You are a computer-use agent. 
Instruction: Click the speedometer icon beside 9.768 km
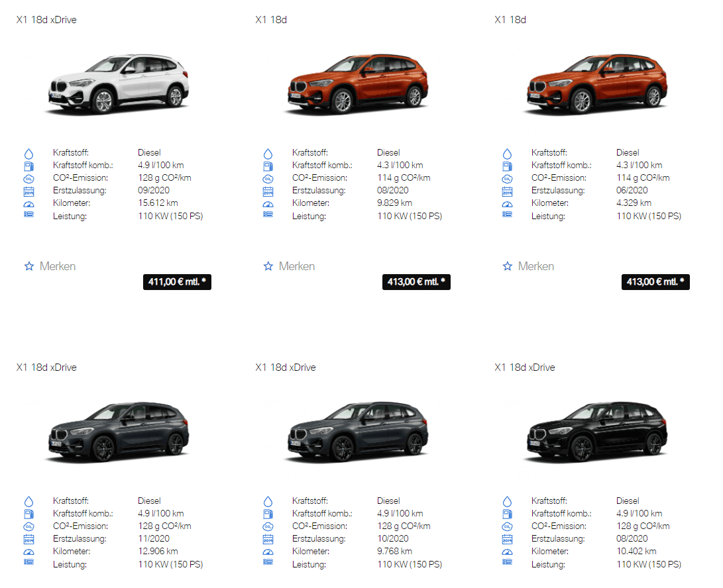pos(268,552)
